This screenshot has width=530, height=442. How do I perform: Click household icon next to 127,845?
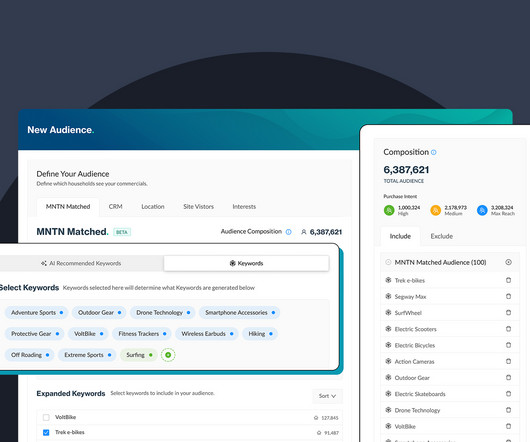click(316, 418)
